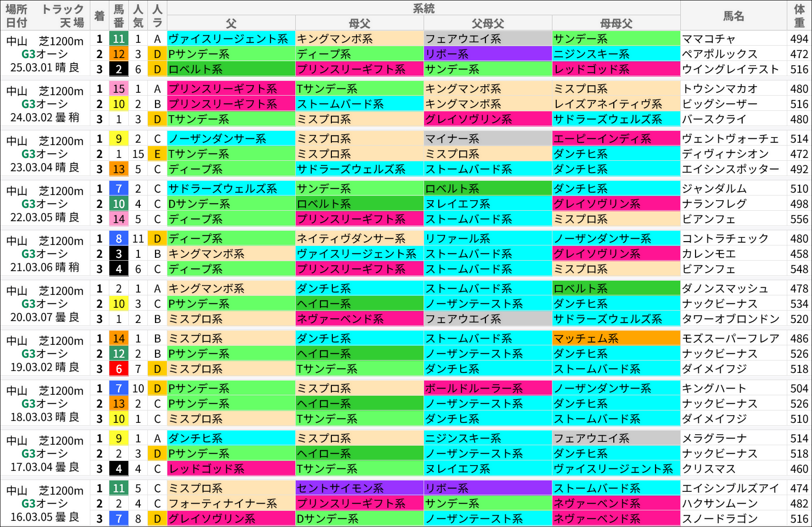Click the green サンデー系 cell beside ウイングレイテスト
This screenshot has width=812, height=527.
[487, 69]
